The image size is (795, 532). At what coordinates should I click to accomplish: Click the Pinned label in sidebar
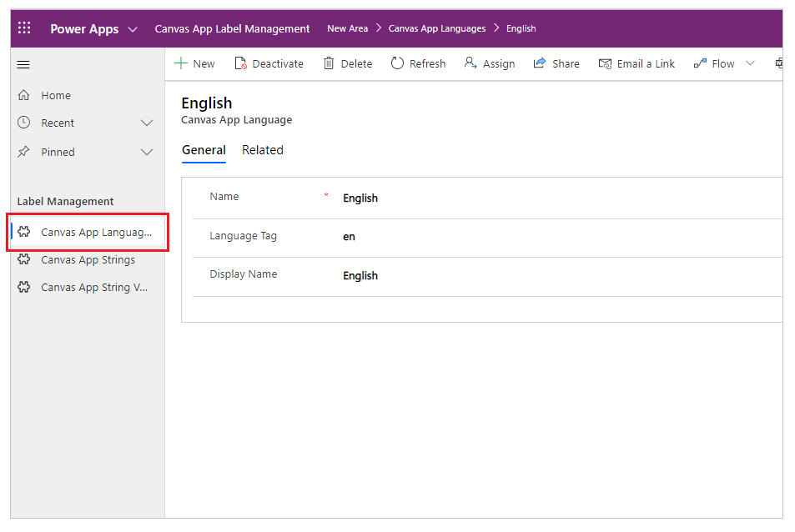point(58,152)
